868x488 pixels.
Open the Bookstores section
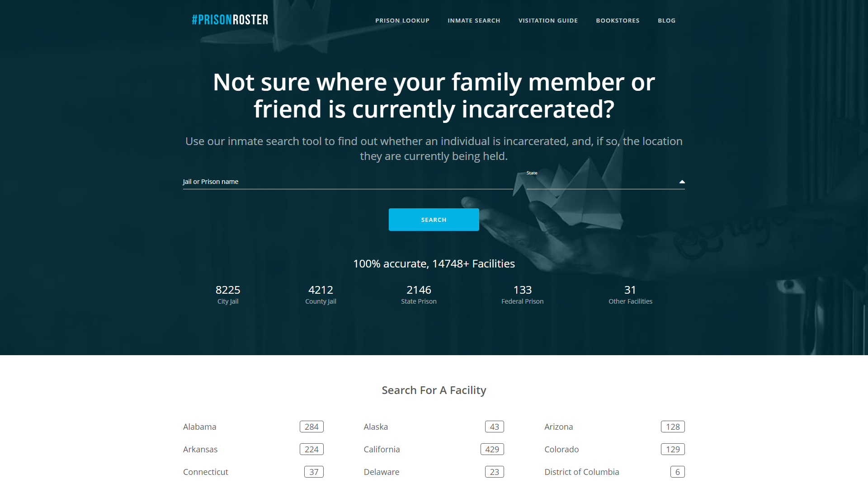pyautogui.click(x=618, y=20)
